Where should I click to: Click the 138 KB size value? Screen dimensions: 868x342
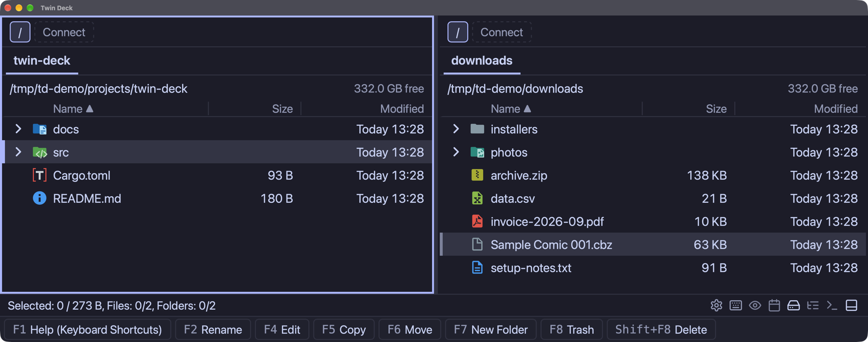(706, 175)
